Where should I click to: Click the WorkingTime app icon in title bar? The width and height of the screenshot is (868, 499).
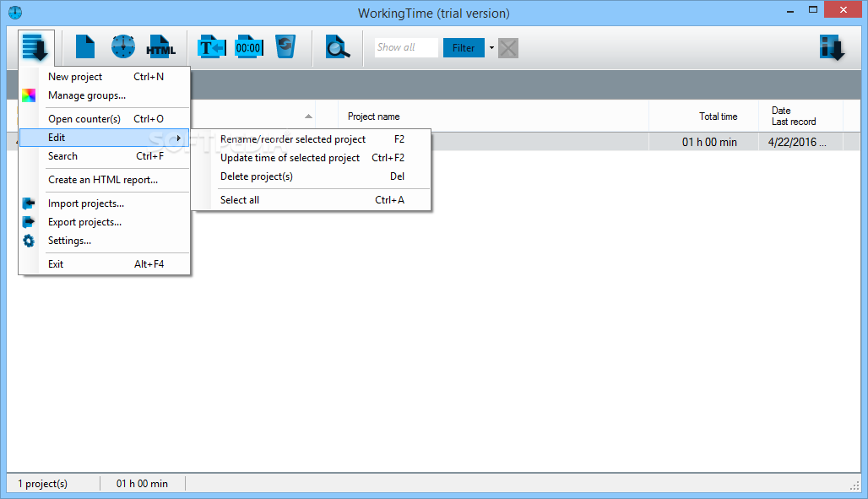coord(15,12)
